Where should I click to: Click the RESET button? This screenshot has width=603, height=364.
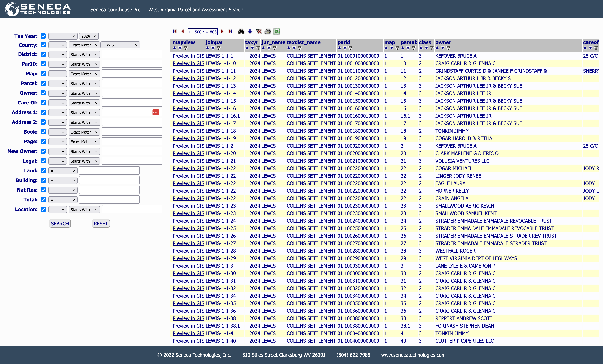[x=101, y=223]
